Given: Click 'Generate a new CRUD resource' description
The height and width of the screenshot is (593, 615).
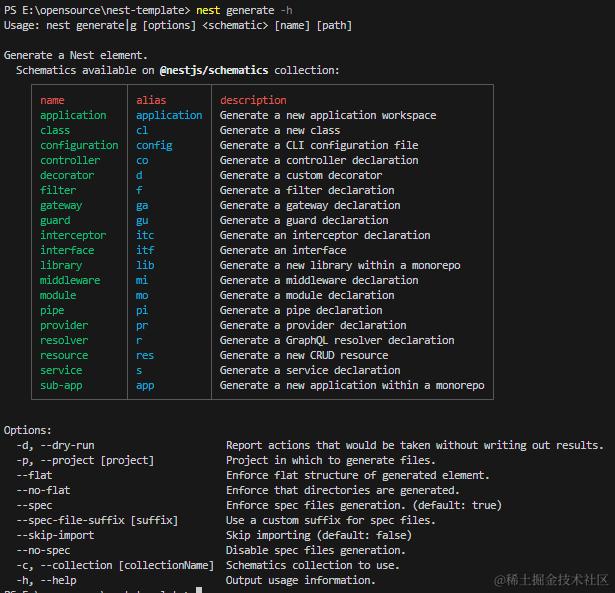Looking at the screenshot, I should (304, 355).
